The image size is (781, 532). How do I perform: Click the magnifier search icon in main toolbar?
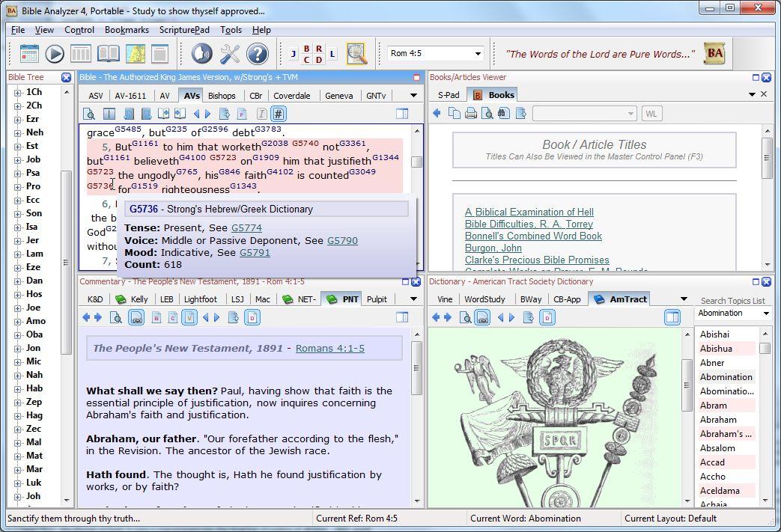tap(356, 54)
